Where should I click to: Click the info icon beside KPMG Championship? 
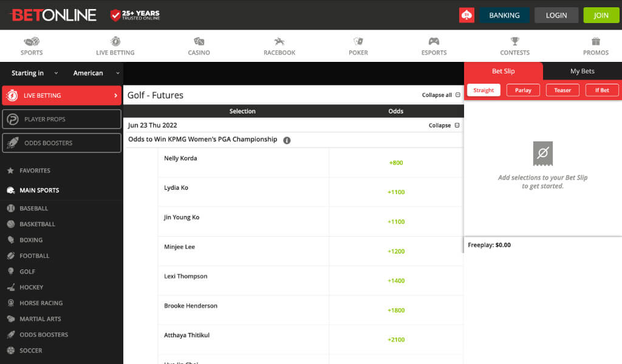tap(287, 140)
